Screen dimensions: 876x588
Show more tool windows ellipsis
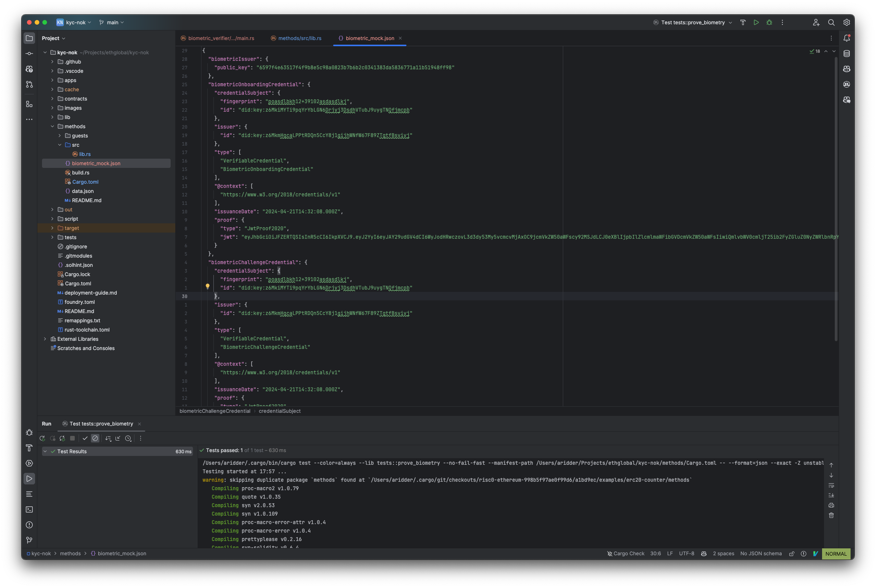29,119
